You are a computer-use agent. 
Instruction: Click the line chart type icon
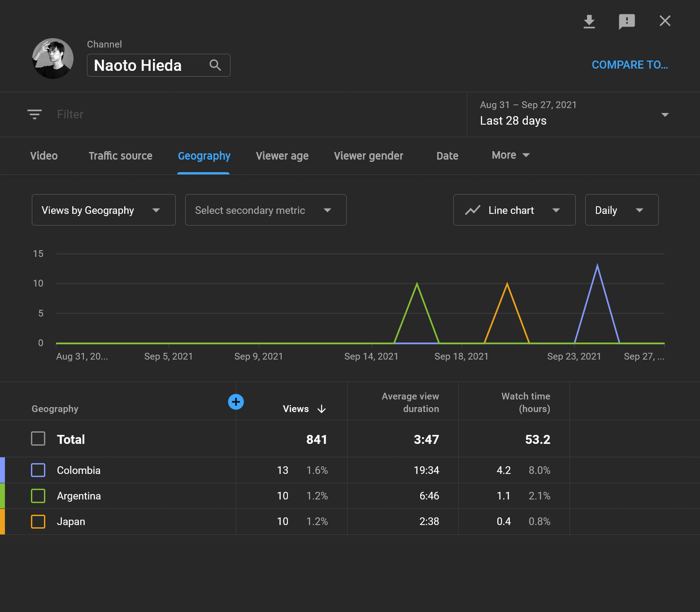473,210
